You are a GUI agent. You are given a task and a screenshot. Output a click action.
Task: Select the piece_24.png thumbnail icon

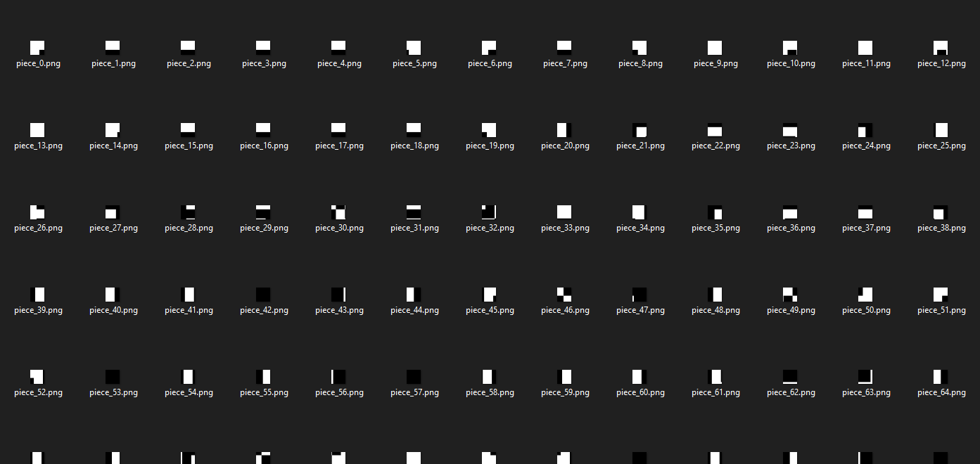point(866,130)
